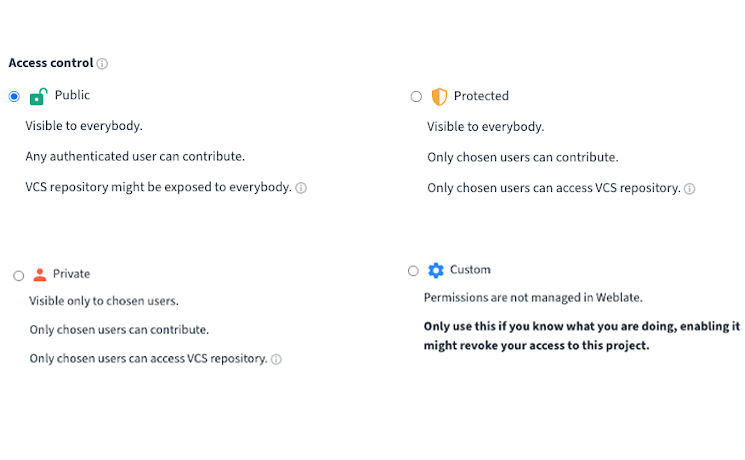Click the green unlocked padlock Public icon
745x460 pixels.
coord(38,97)
